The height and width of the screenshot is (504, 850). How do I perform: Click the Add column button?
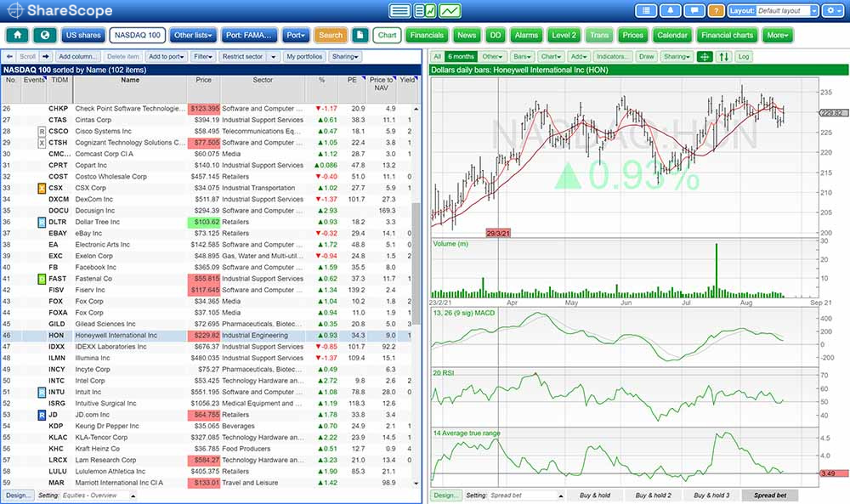pos(78,57)
